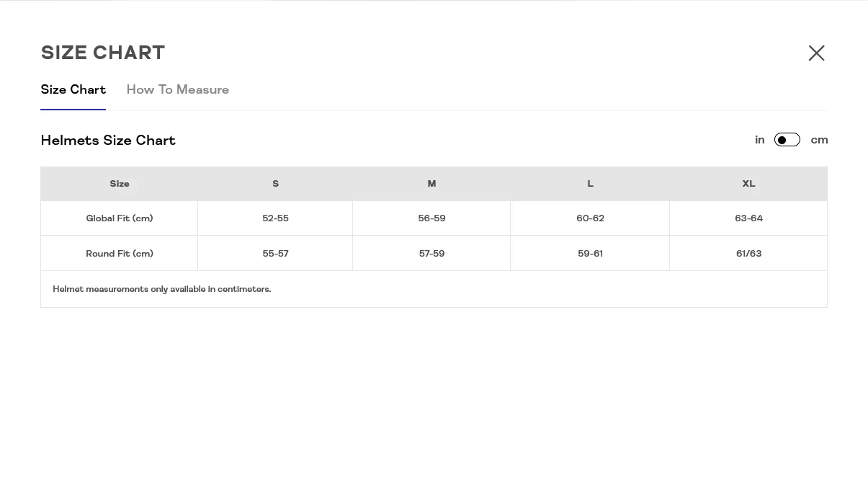
Task: Click the 63-64 Global Fit cell
Action: coord(748,218)
